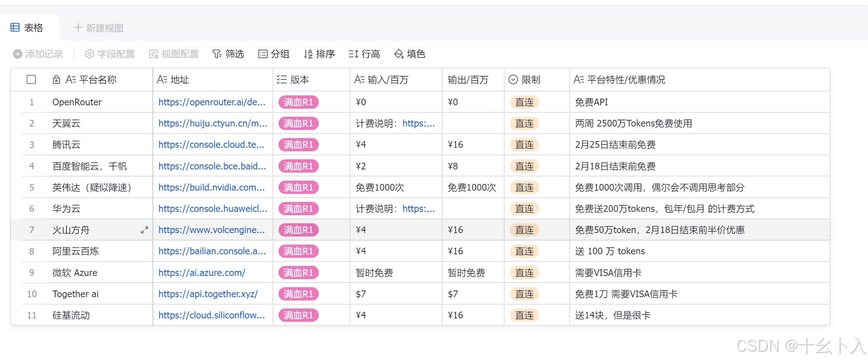The width and height of the screenshot is (868, 360).
Task: Click the ¥2 input price cell
Action: [396, 166]
